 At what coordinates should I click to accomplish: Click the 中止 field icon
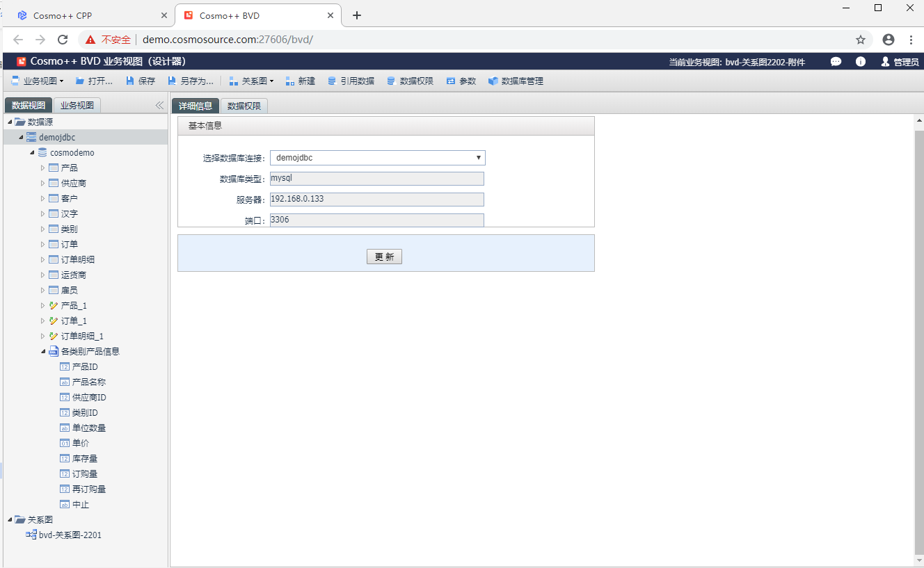tap(65, 504)
